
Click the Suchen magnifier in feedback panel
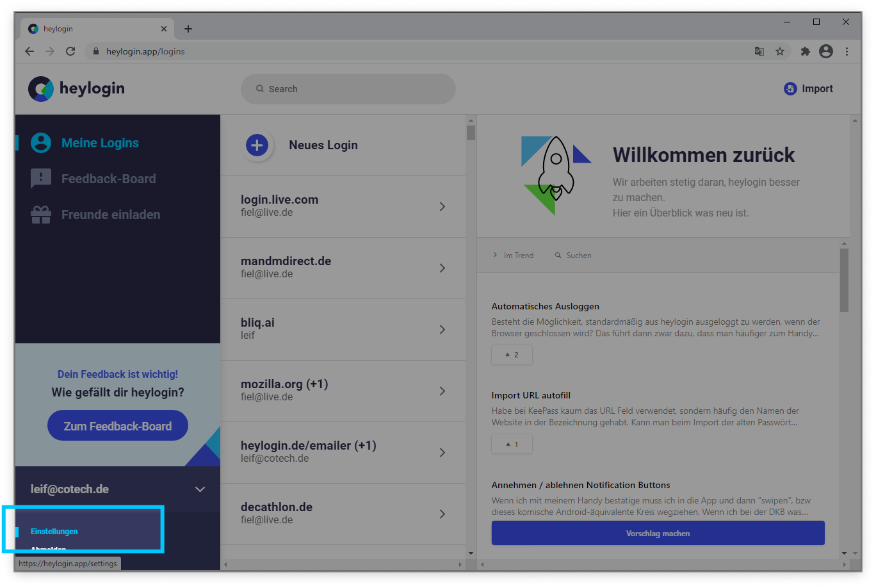[558, 256]
